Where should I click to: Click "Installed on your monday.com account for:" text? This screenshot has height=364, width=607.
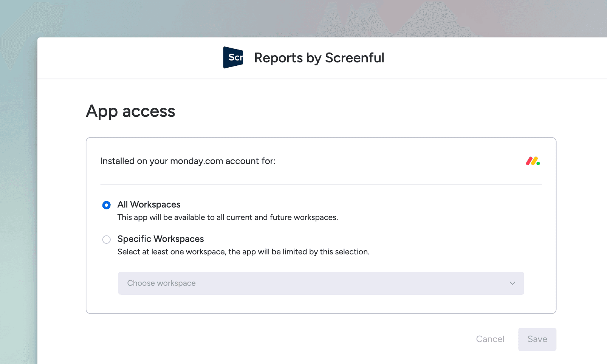coord(188,161)
